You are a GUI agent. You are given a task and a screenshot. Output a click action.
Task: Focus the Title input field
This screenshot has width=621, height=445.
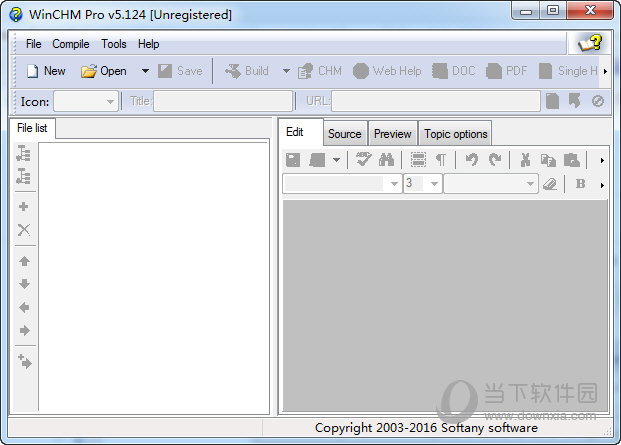(x=223, y=101)
